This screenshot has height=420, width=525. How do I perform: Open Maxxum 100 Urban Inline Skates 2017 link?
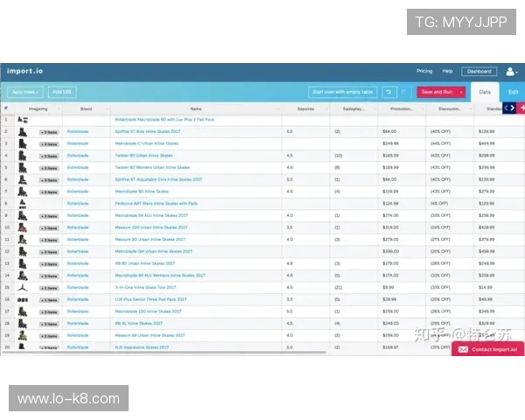pyautogui.click(x=151, y=227)
